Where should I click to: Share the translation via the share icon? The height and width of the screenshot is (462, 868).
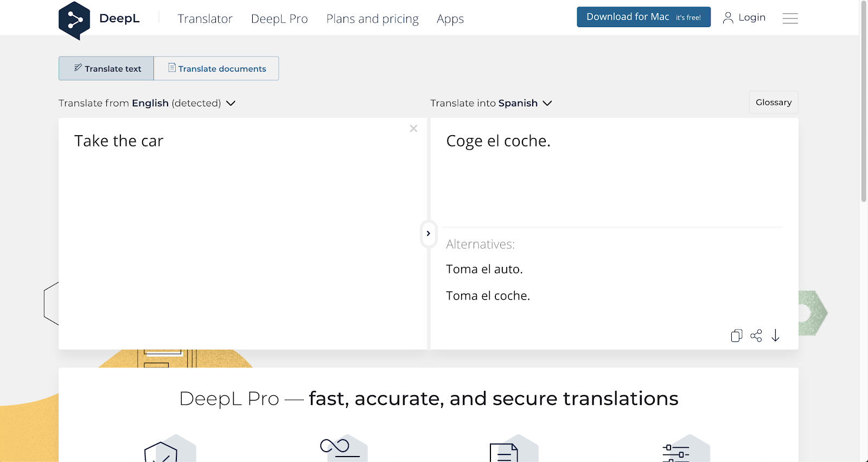point(756,336)
